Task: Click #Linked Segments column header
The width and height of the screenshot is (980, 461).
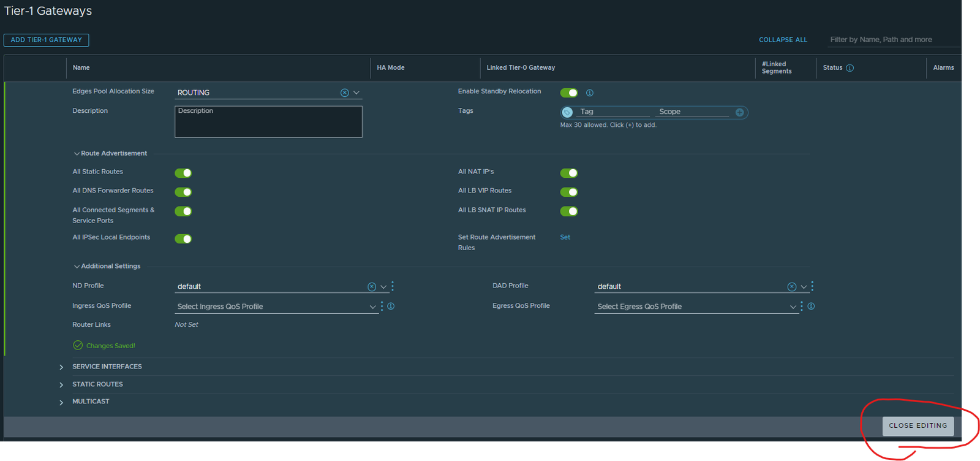Action: [777, 67]
